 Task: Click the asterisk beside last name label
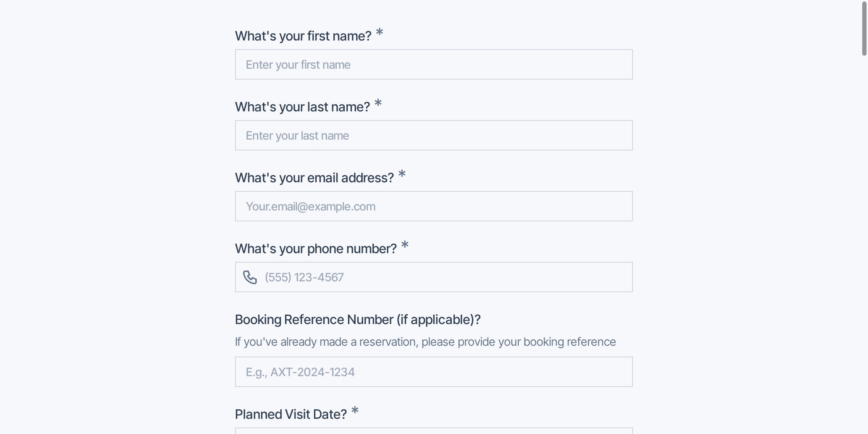coord(378,103)
